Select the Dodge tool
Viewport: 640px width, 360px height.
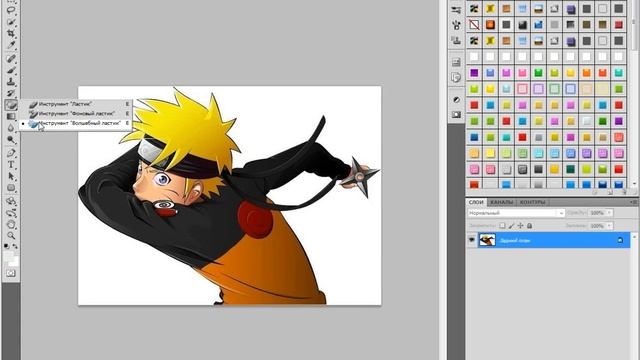pyautogui.click(x=11, y=140)
